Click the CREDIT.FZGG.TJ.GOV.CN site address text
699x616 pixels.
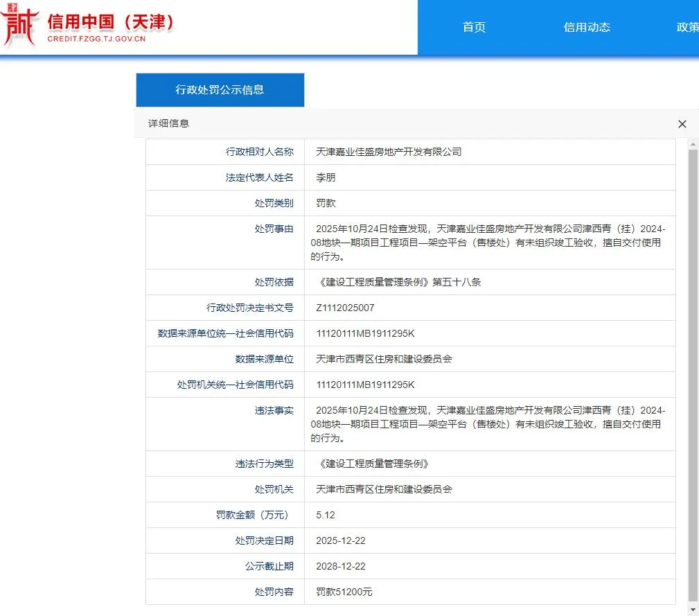[96, 39]
